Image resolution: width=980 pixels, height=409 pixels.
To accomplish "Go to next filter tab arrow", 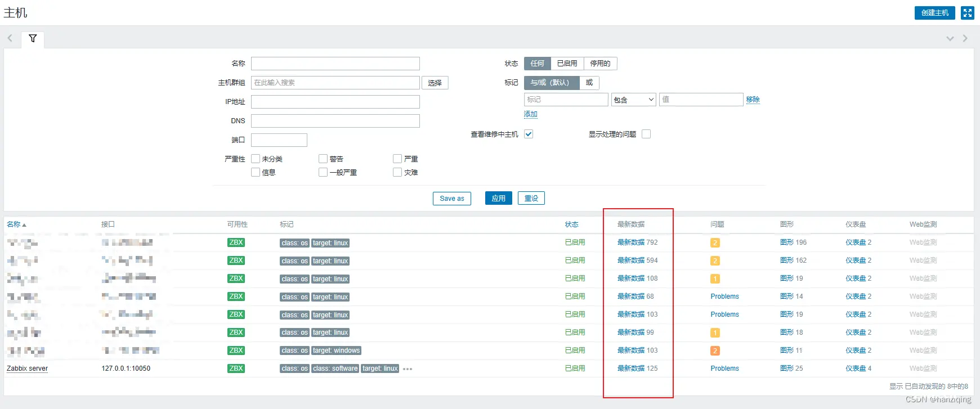I will (x=965, y=38).
